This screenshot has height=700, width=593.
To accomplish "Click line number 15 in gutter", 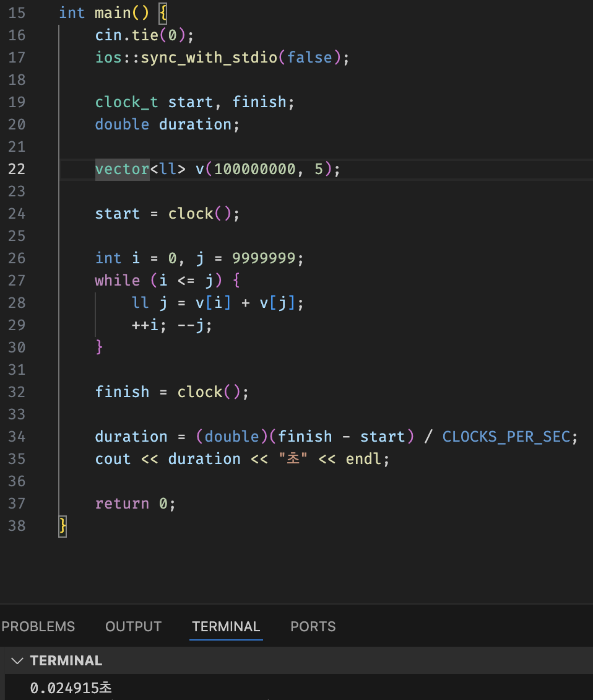I will pyautogui.click(x=17, y=13).
